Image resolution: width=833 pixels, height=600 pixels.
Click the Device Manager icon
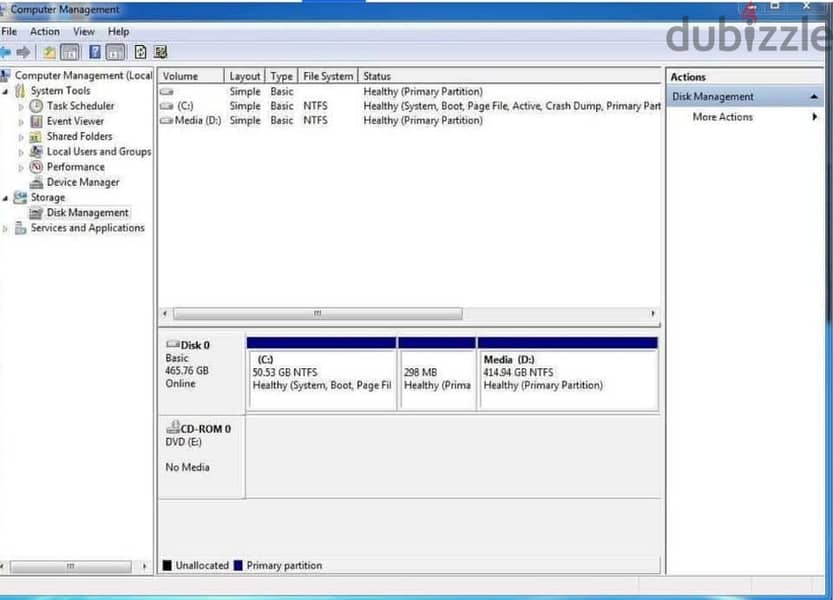[36, 182]
